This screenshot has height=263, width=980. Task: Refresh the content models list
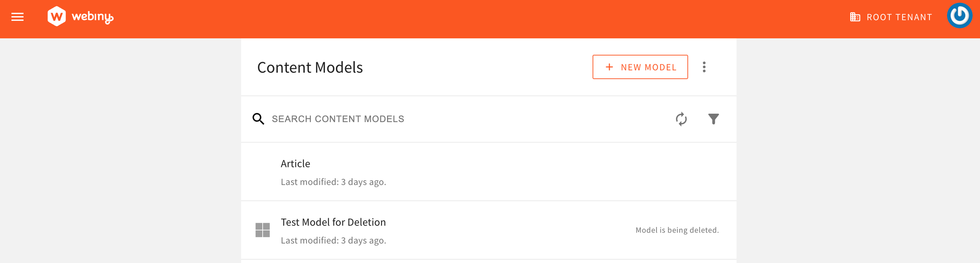[681, 119]
